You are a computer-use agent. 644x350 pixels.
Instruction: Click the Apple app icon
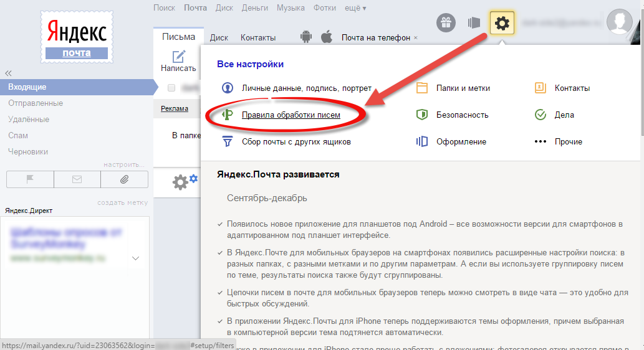327,37
